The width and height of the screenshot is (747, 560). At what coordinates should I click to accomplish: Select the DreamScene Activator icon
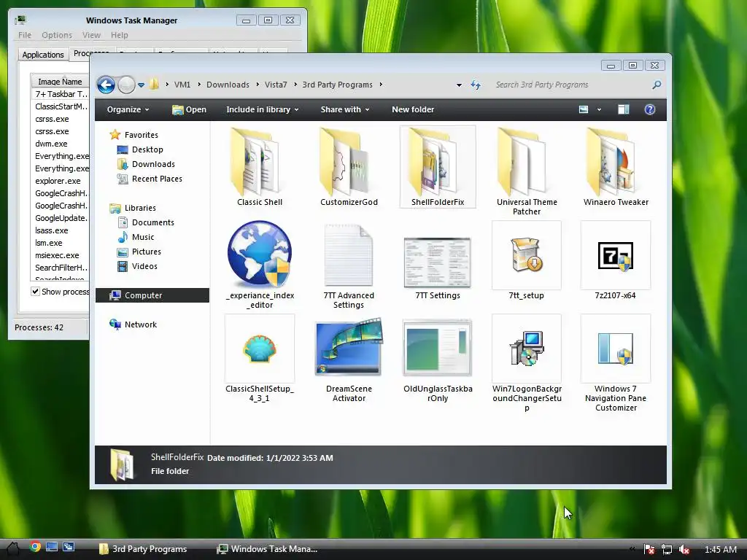[349, 346]
